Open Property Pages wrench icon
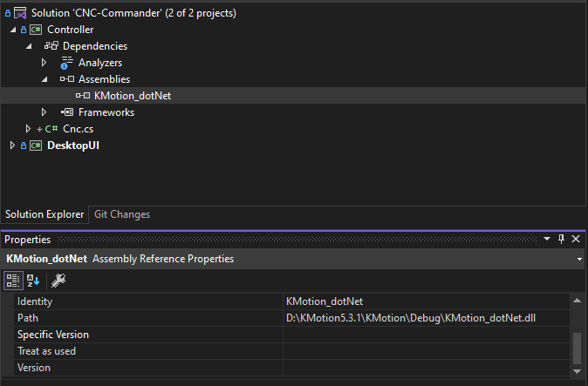 point(58,280)
